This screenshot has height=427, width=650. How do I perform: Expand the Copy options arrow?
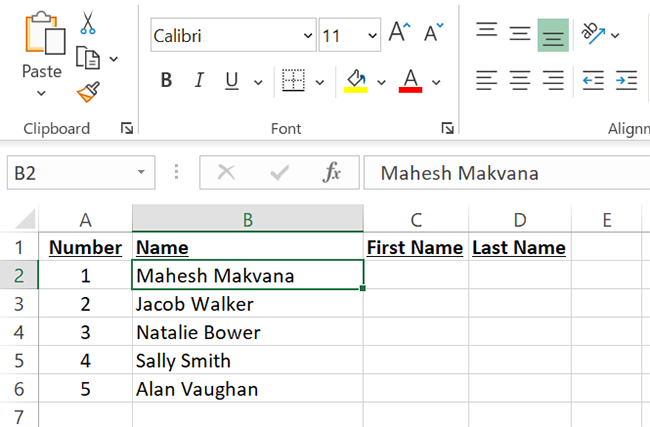coord(114,59)
